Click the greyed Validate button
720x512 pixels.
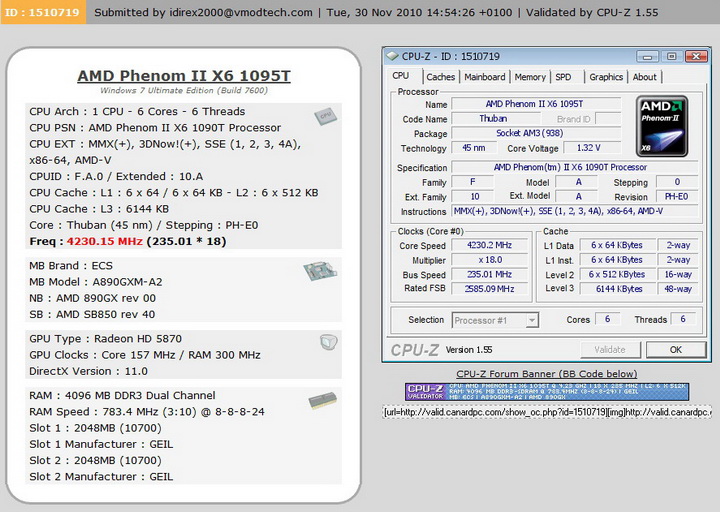610,350
